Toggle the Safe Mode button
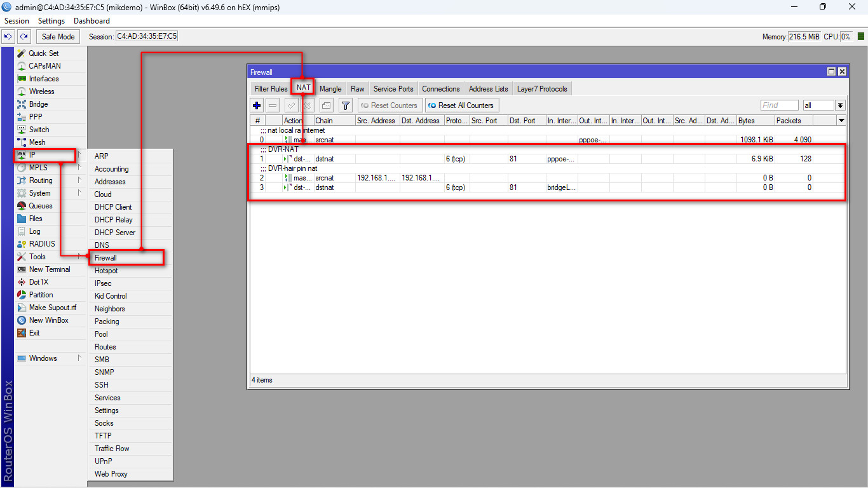 click(x=58, y=37)
